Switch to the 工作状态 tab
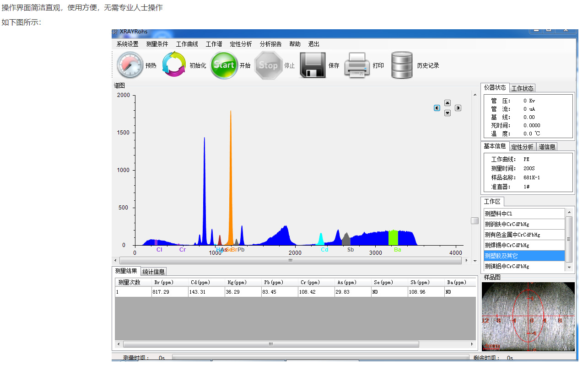 [x=522, y=88]
